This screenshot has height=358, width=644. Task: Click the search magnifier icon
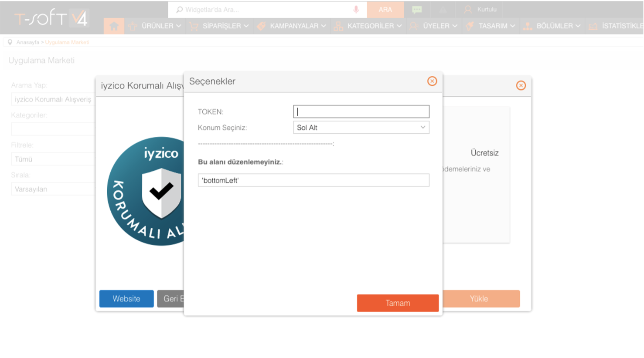pos(179,10)
